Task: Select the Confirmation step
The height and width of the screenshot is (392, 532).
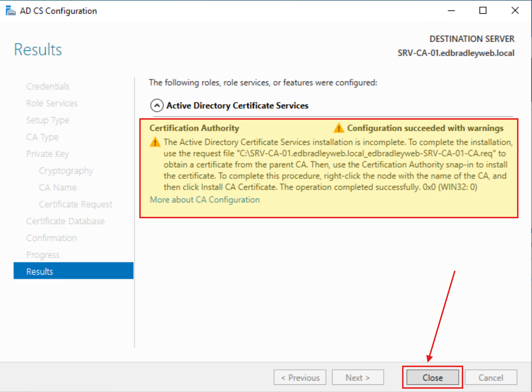Action: coord(51,238)
